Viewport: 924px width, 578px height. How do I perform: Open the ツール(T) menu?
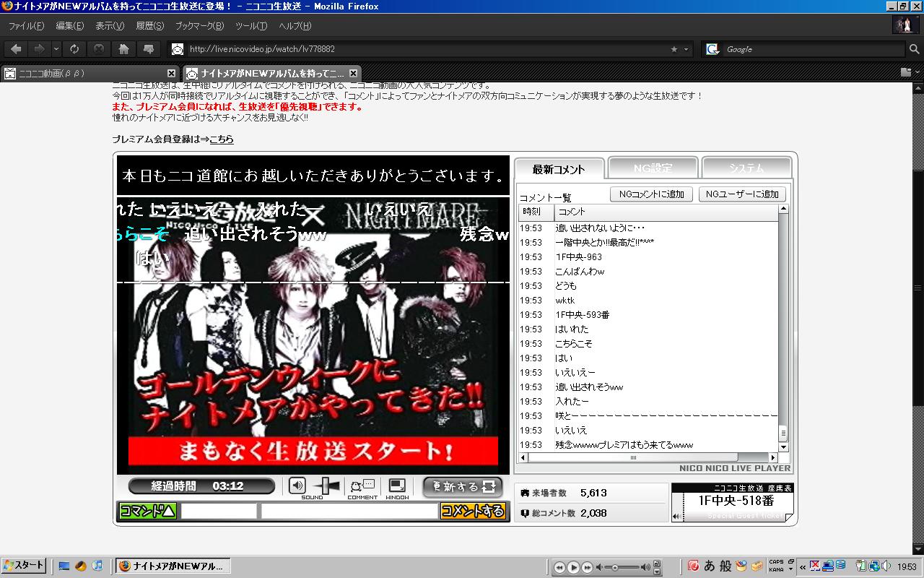pyautogui.click(x=251, y=26)
